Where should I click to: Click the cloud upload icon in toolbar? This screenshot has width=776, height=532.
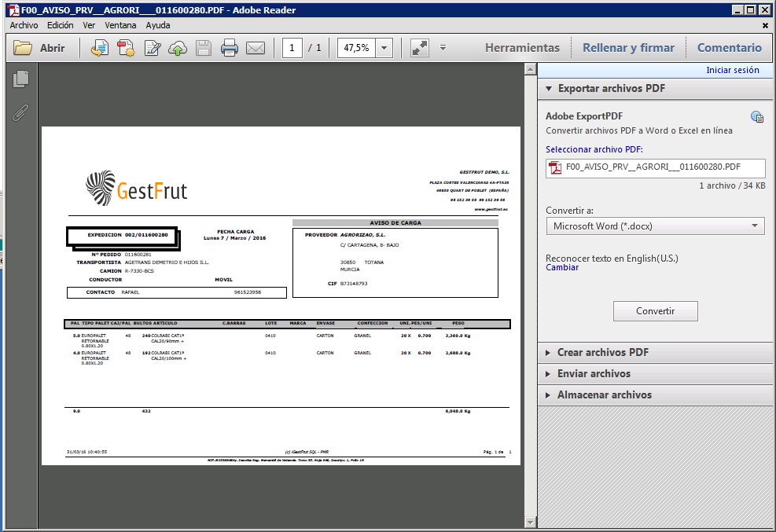[178, 48]
